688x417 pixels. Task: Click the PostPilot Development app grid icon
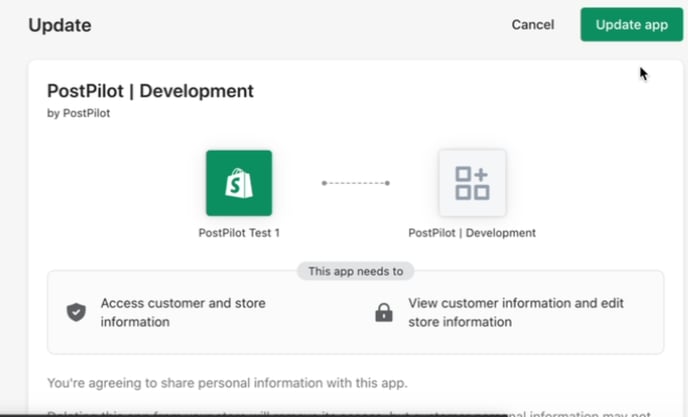[472, 183]
